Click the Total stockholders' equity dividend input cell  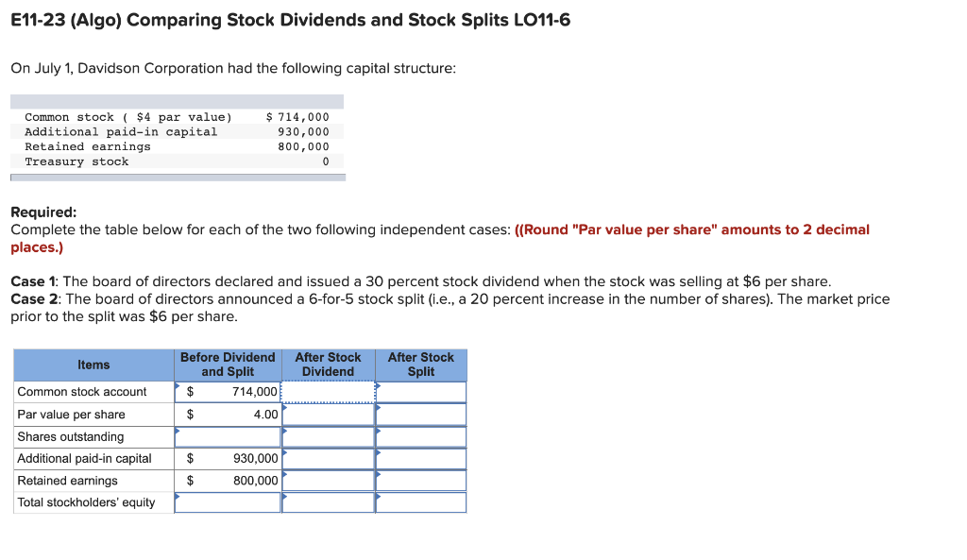tap(328, 502)
